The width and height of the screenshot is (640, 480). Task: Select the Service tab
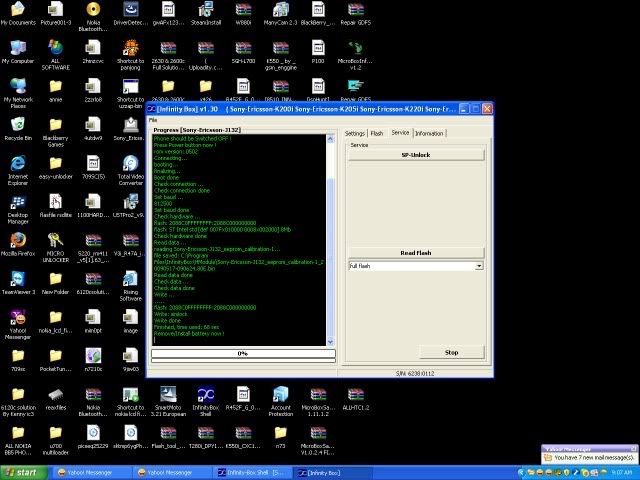pos(400,133)
